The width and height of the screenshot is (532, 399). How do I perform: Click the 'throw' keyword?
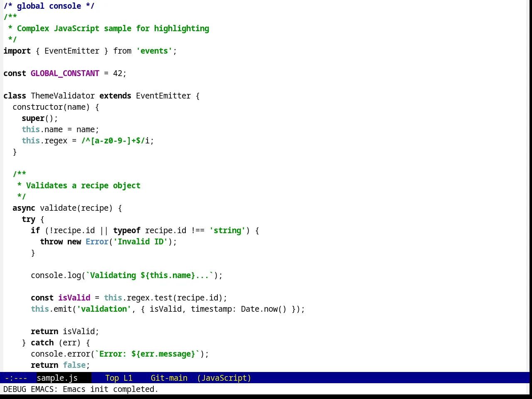(51, 241)
